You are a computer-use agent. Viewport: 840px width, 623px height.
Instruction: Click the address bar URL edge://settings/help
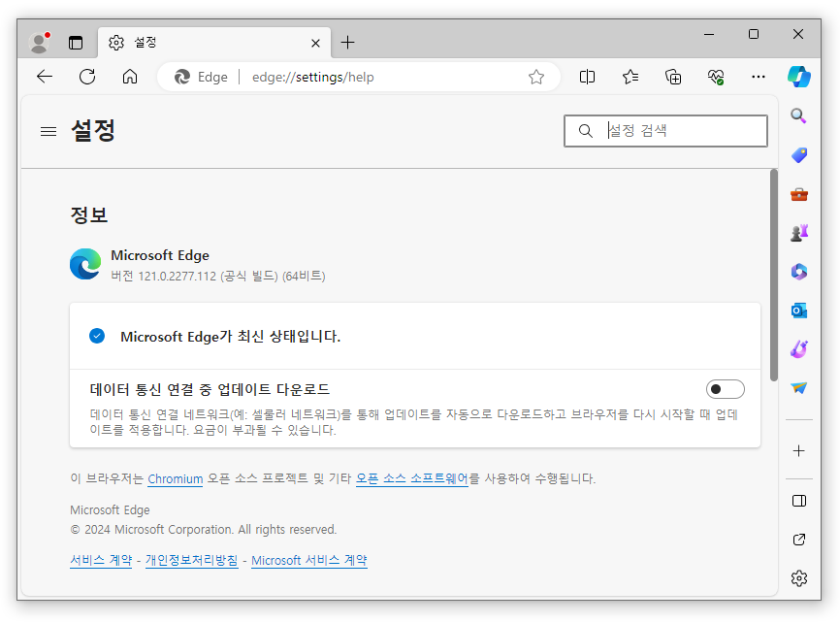tap(313, 78)
